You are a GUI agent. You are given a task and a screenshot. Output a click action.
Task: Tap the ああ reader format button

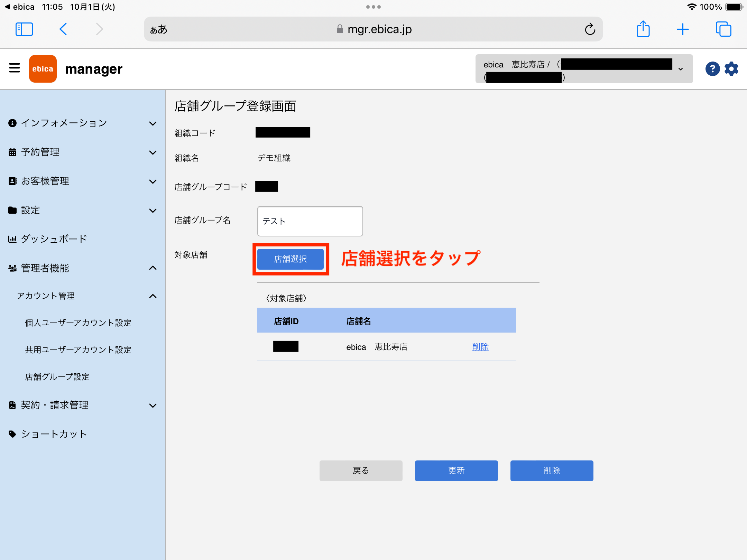[x=159, y=29]
